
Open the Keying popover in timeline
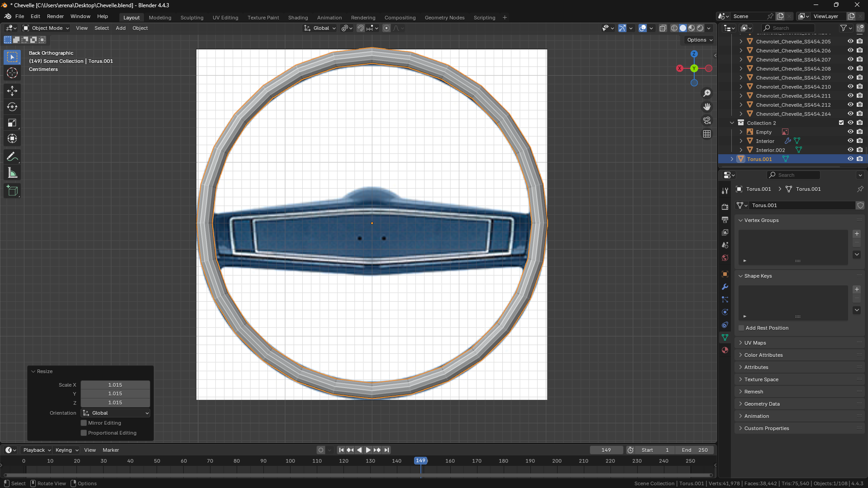tap(67, 450)
